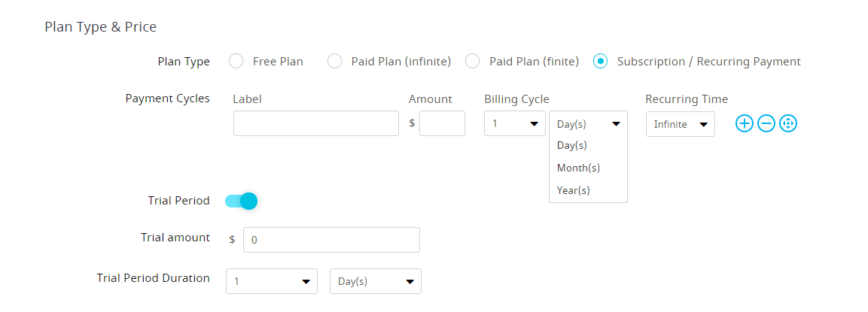
Task: Click the payment Amount input field
Action: tap(443, 123)
